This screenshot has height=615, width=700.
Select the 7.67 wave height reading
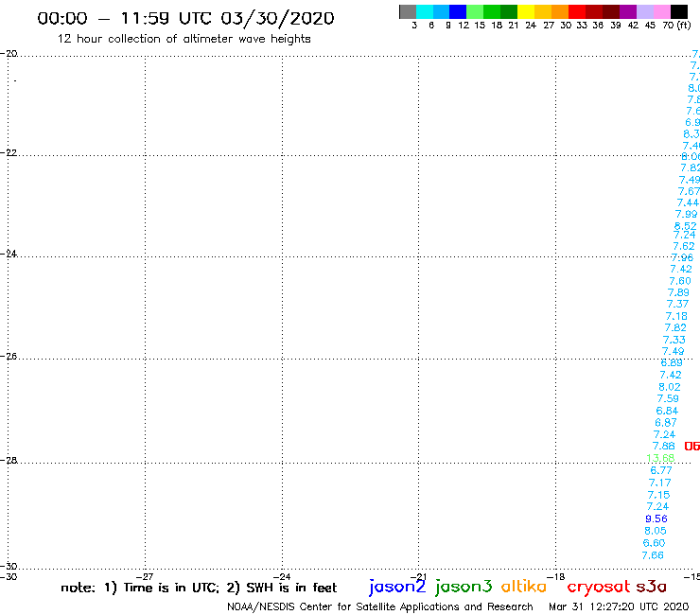[689, 191]
